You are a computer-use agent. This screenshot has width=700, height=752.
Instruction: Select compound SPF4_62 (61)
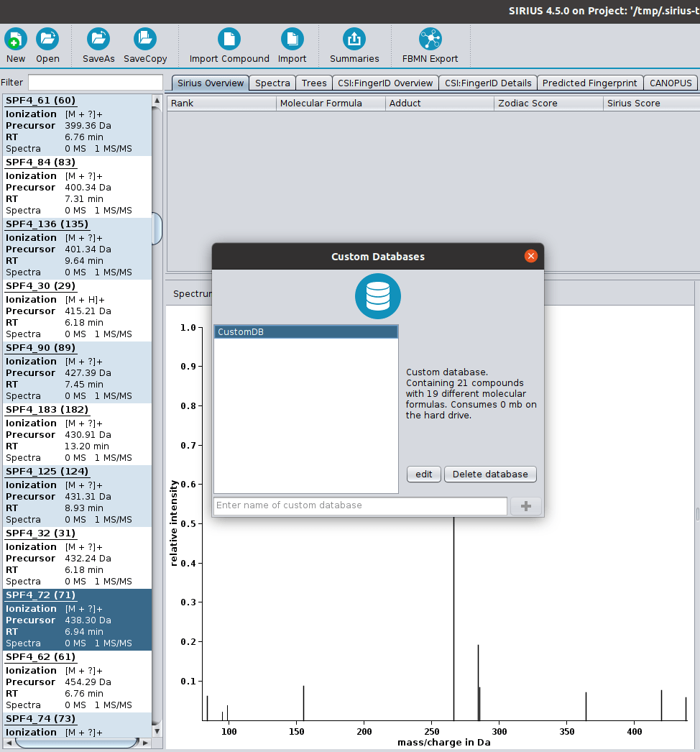pos(77,682)
